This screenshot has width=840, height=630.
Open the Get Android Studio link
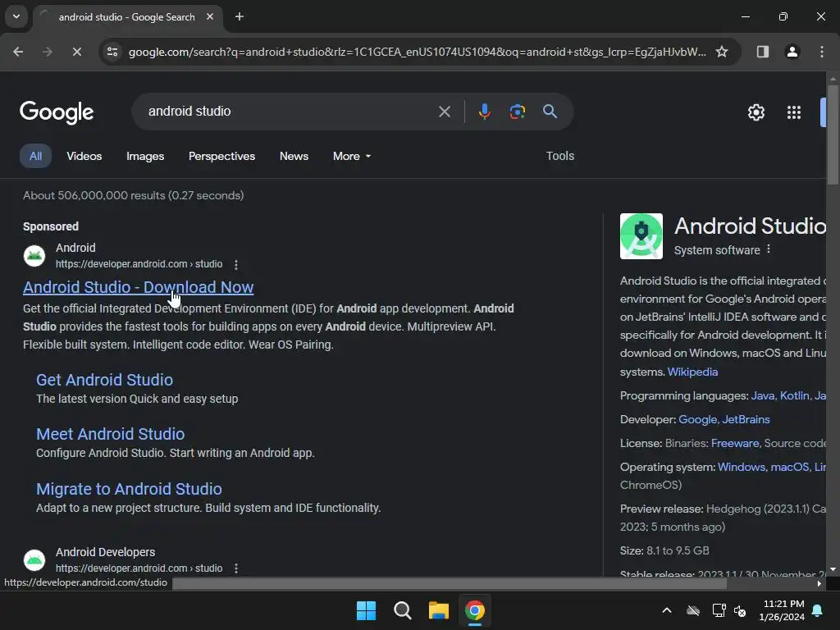tap(104, 380)
